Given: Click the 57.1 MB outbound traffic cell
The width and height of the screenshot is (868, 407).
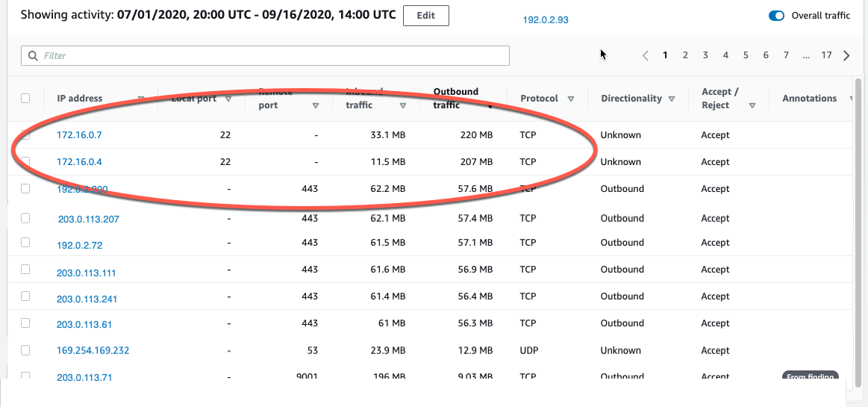Looking at the screenshot, I should click(x=475, y=243).
